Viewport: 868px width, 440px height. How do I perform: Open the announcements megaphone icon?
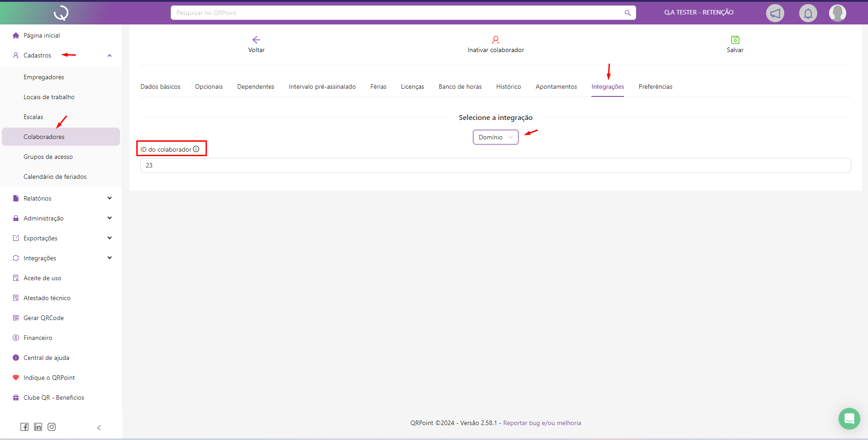click(775, 13)
